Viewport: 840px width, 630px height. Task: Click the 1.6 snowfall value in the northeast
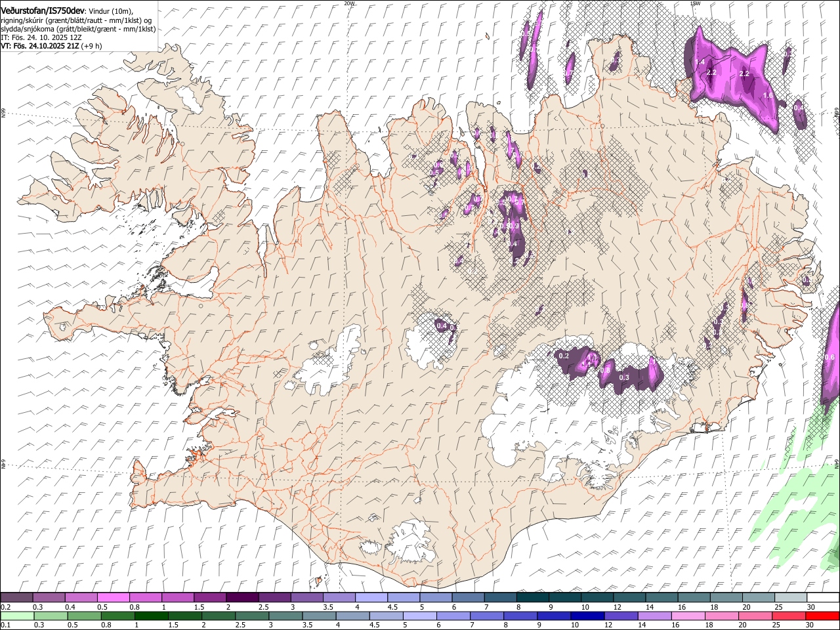coord(768,96)
